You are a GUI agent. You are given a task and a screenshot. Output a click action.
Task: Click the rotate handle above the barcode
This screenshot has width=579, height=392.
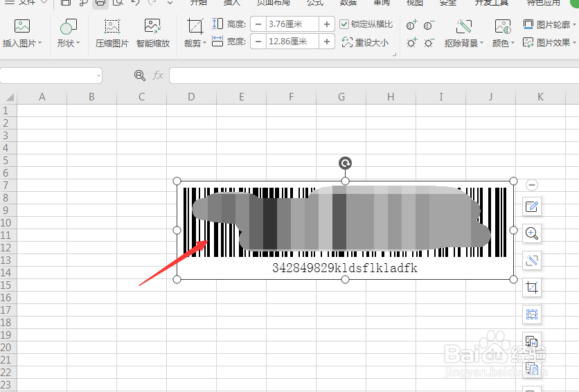tap(346, 163)
